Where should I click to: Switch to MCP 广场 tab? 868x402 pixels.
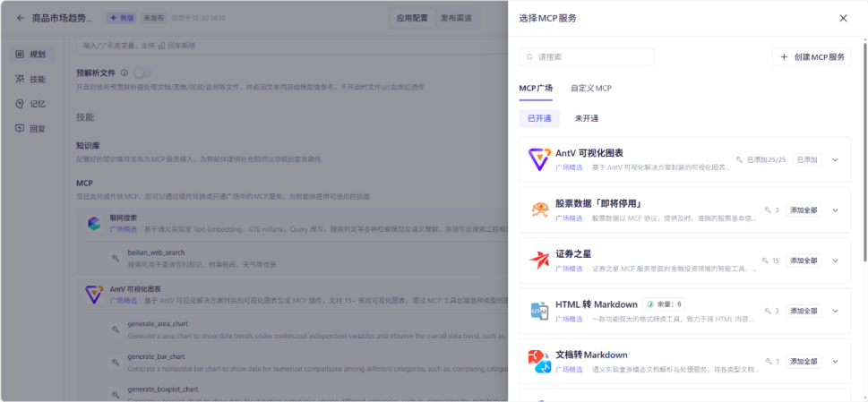(x=536, y=89)
